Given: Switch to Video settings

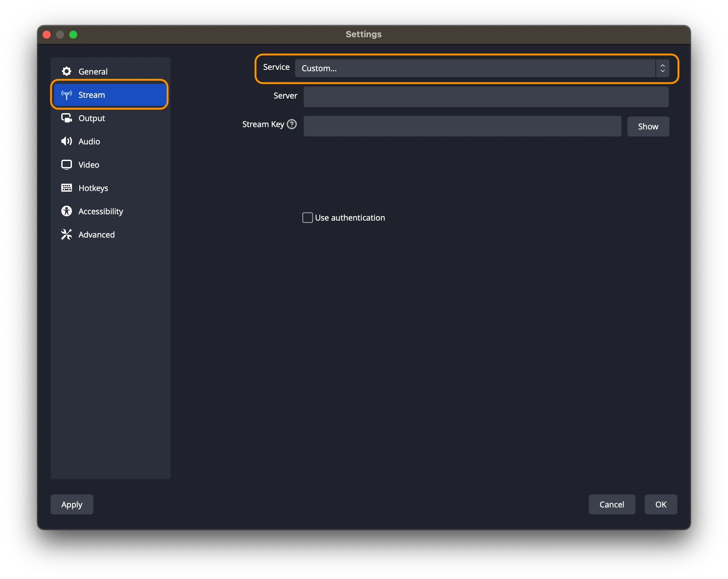Looking at the screenshot, I should pos(111,165).
